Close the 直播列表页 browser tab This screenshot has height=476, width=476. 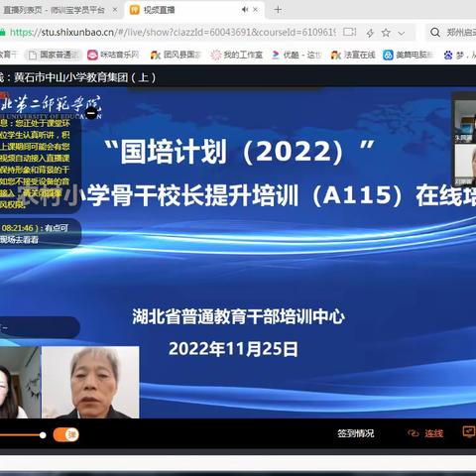point(115,10)
